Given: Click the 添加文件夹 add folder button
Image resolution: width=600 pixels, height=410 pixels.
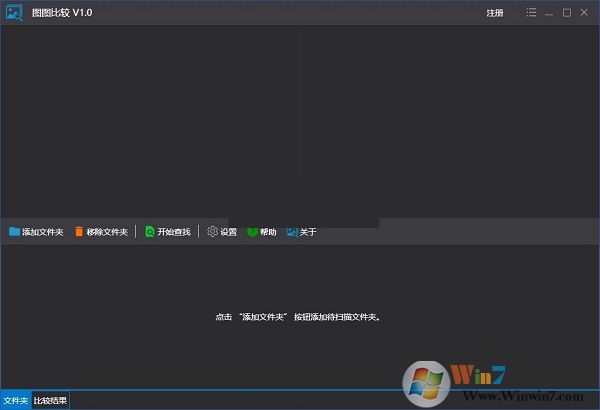Looking at the screenshot, I should pos(36,232).
